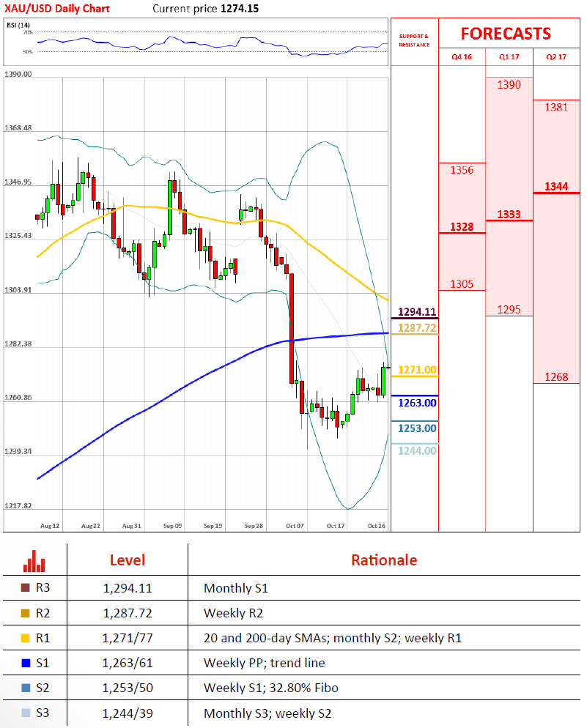Click the red bar chart icon

[34, 561]
